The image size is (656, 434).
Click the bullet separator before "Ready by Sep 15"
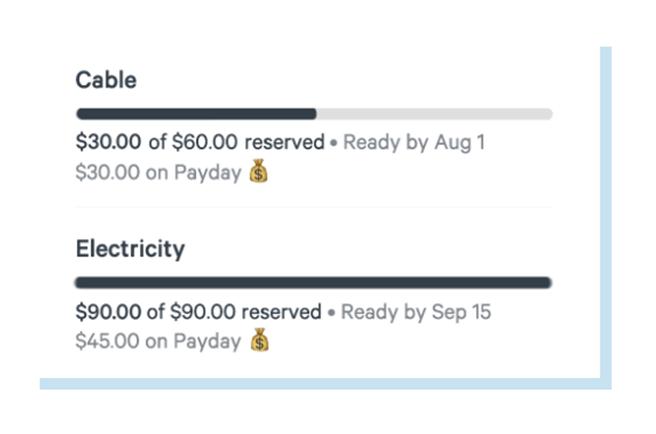pos(331,313)
